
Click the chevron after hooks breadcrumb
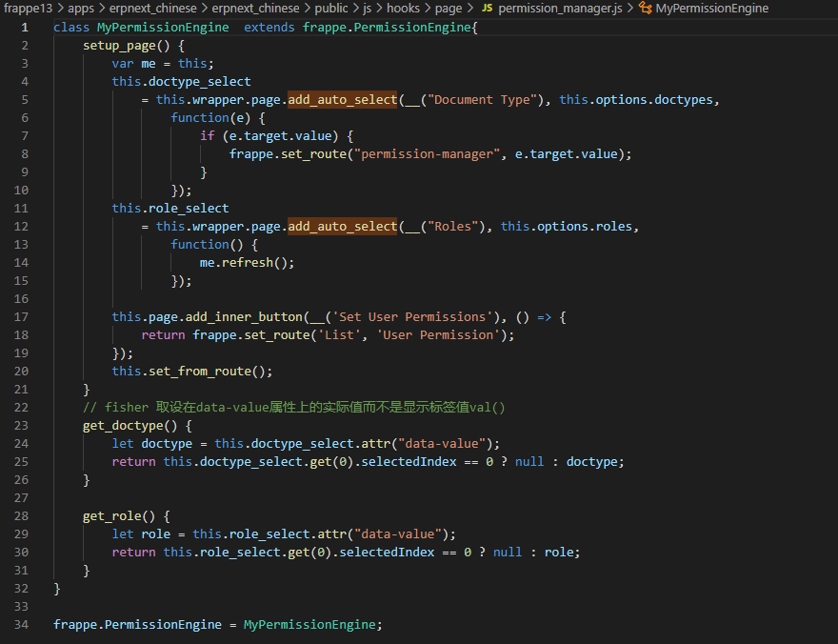427,8
